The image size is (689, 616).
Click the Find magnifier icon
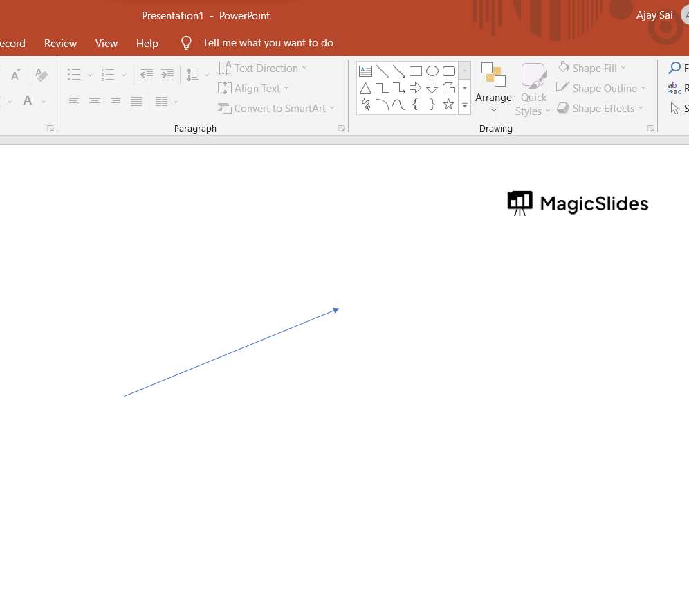(674, 68)
